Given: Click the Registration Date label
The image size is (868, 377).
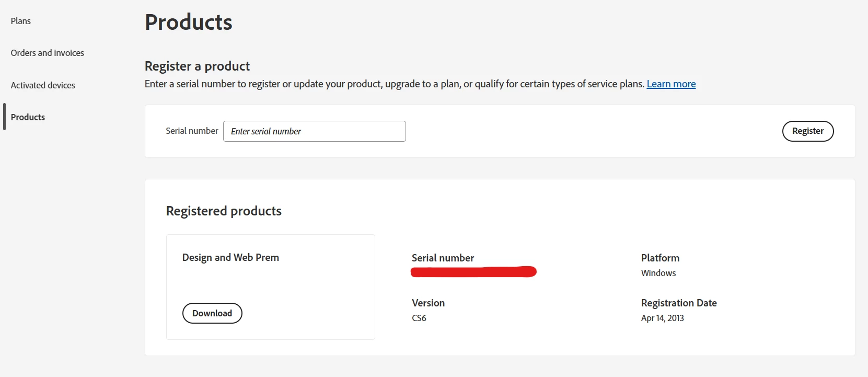Looking at the screenshot, I should [679, 303].
